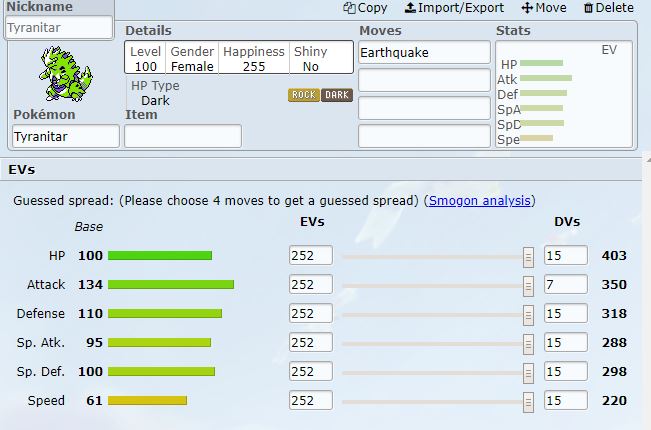Select the Earthquake move slot
Screen dimensions: 651x430
coord(424,52)
